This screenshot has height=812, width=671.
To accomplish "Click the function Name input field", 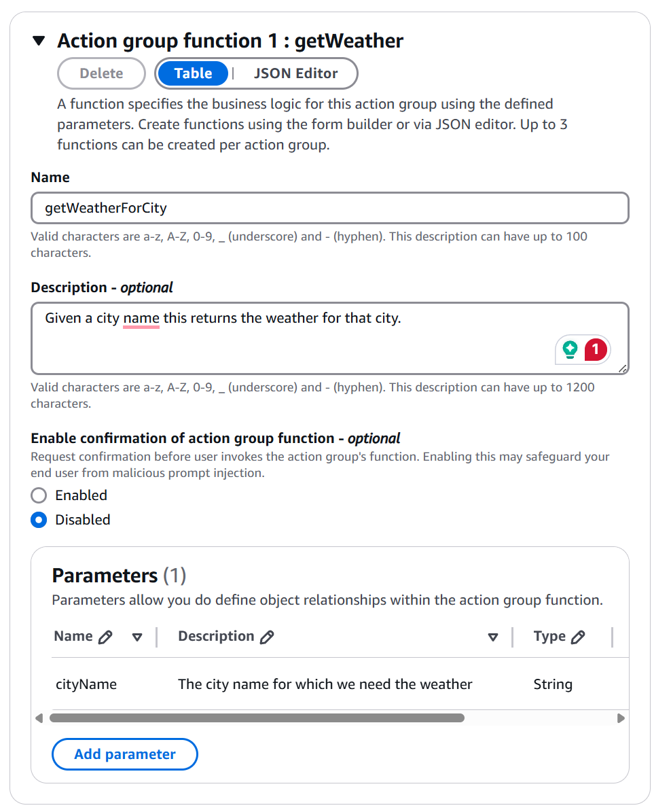I will 329,208.
